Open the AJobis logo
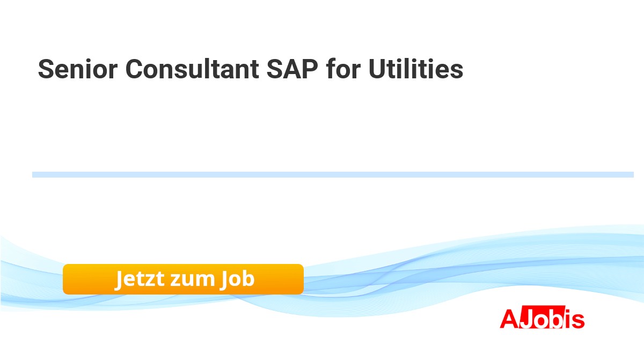The height and width of the screenshot is (338, 644). point(542,319)
